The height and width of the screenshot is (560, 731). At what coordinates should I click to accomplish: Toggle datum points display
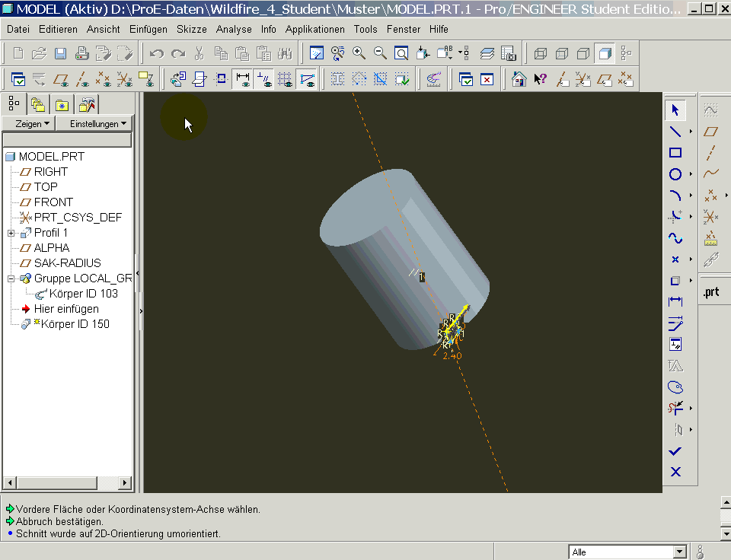(104, 79)
